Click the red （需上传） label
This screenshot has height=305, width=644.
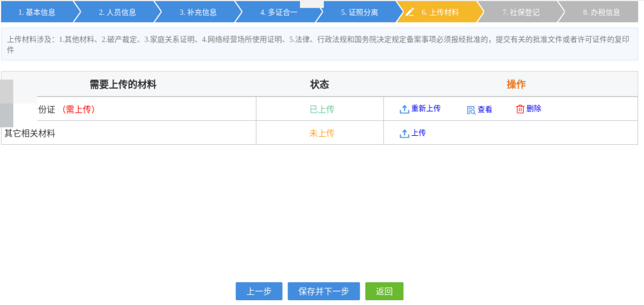pos(78,110)
